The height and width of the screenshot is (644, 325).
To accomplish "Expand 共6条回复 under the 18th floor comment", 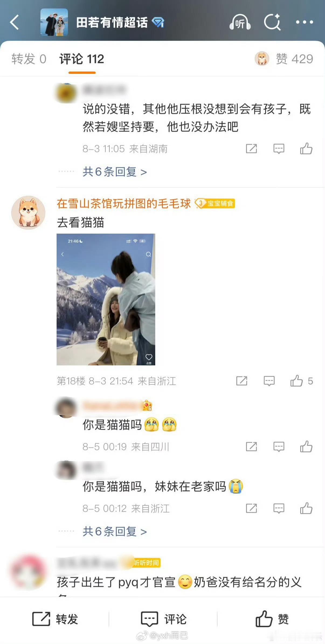I will pos(115,532).
